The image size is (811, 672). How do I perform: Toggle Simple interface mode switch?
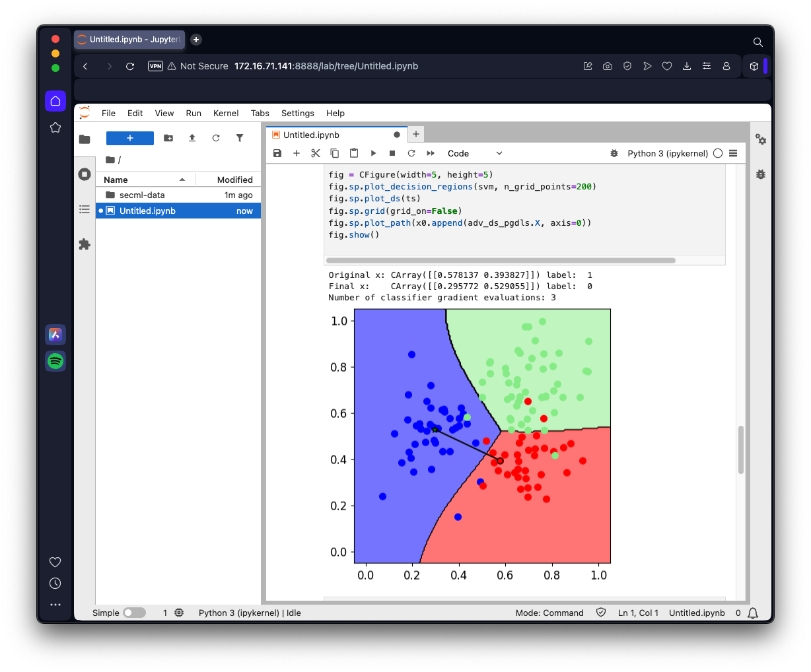(x=134, y=613)
